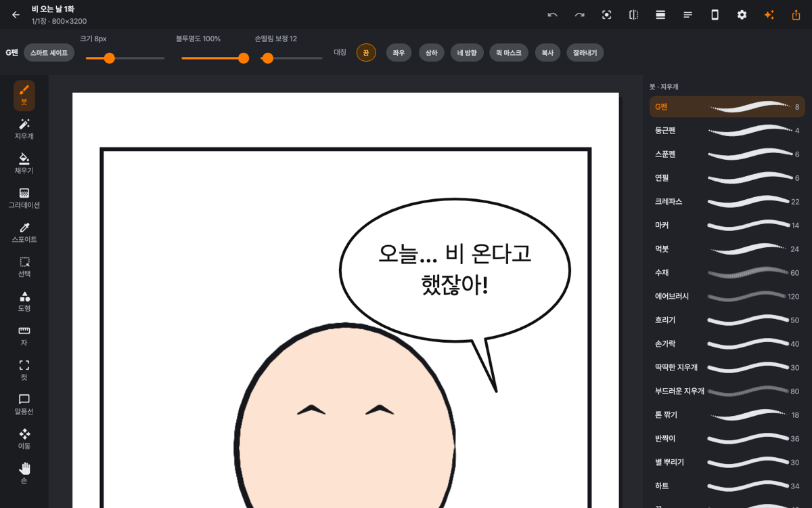Redo the last action

(x=579, y=15)
